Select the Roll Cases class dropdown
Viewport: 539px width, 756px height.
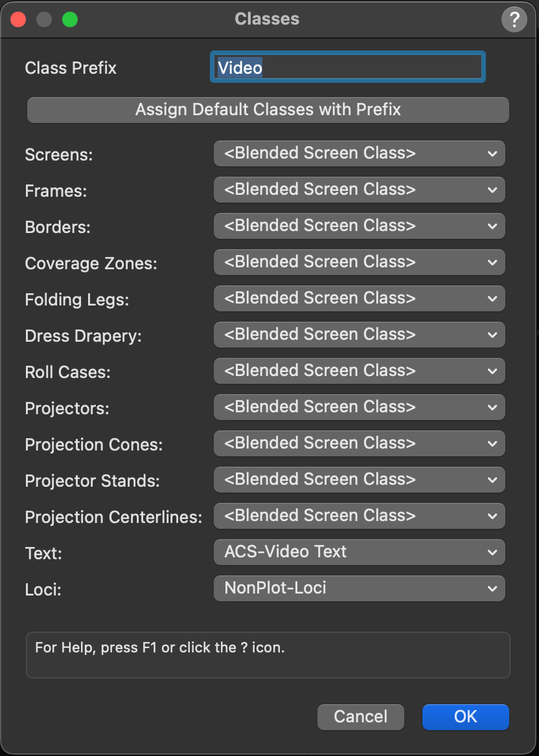360,371
